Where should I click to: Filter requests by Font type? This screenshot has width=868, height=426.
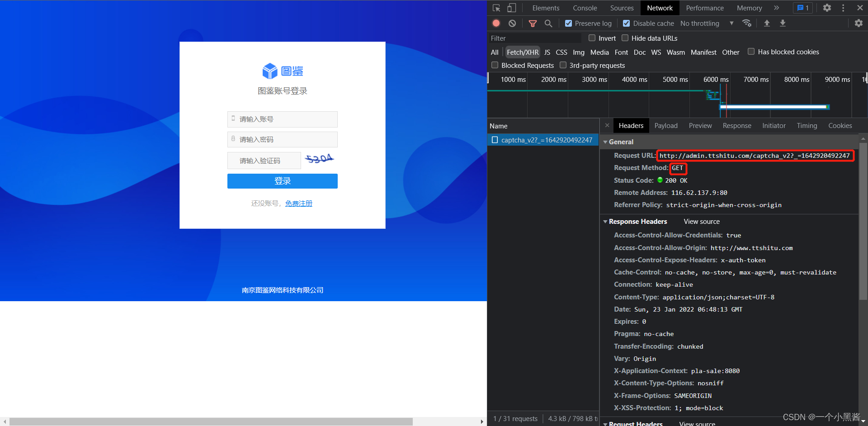point(621,52)
